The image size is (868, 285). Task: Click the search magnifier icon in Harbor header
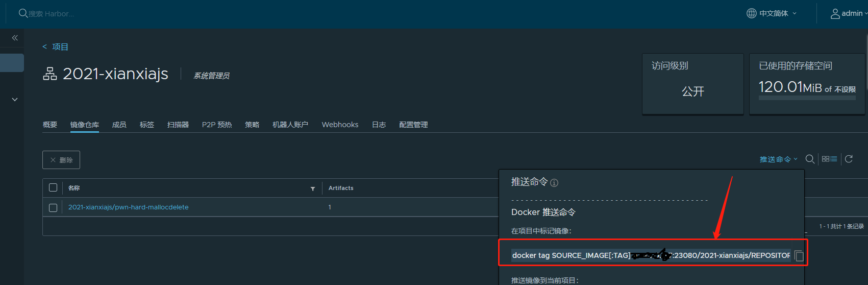(x=23, y=13)
